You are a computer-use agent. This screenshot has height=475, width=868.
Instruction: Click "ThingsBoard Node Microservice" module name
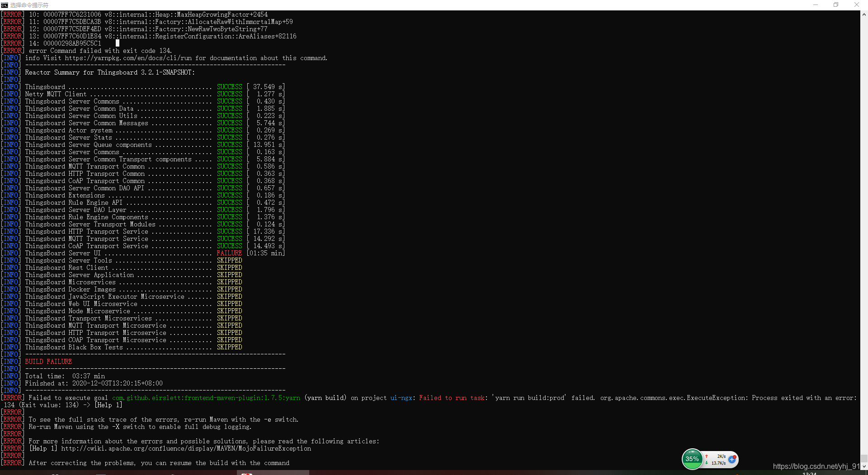pyautogui.click(x=77, y=311)
